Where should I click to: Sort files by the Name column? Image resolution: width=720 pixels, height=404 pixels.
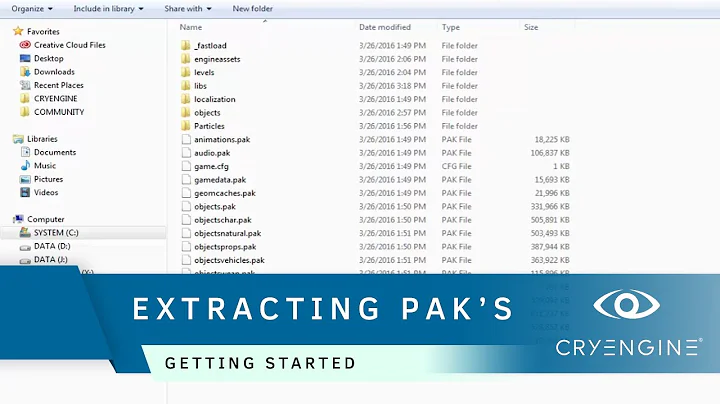tap(191, 27)
